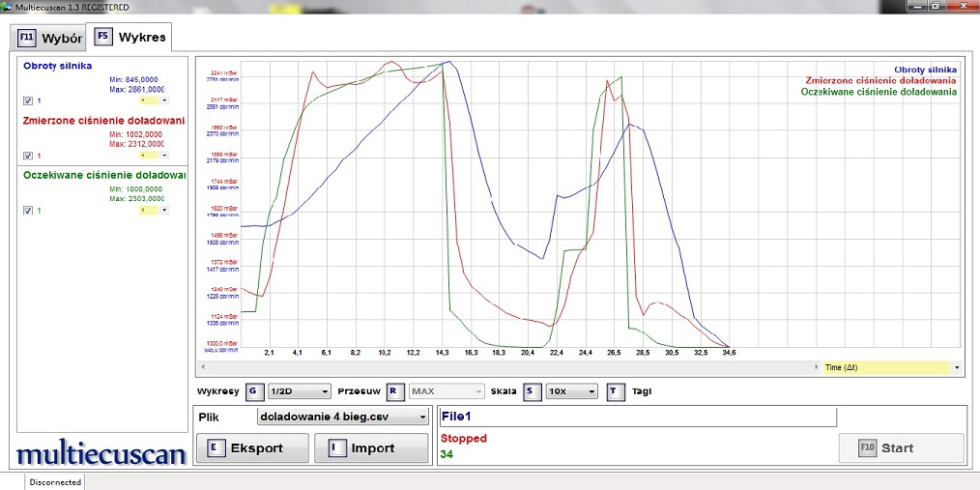
Task: Click the T Tagi icon
Action: click(615, 391)
